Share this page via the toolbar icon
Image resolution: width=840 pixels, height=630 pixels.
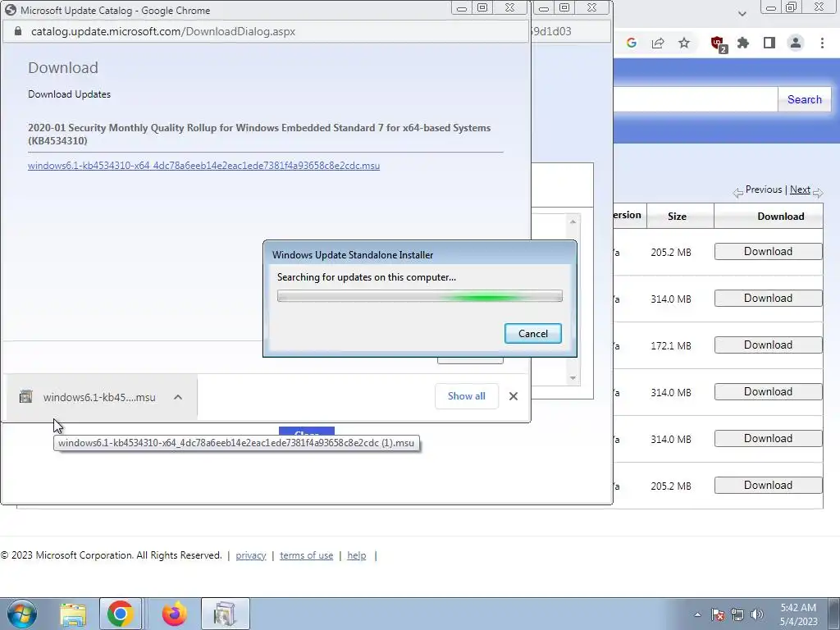click(658, 43)
